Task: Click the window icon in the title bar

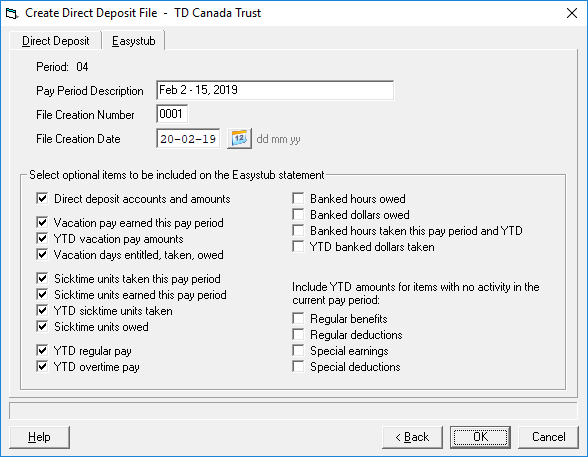Action: 12,13
